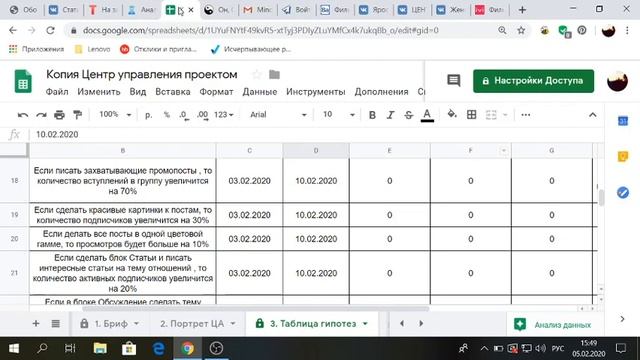The image size is (640, 360).
Task: Format as currency (р.)
Action: 149,115
